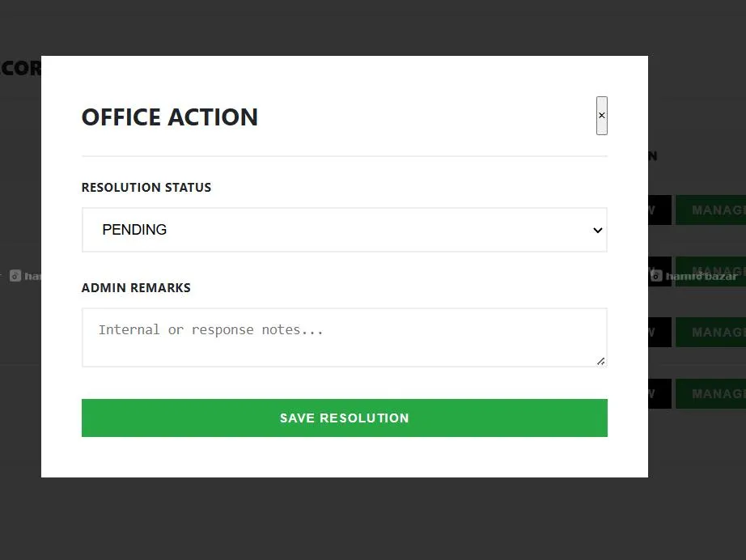Click the black View button in fourth row

659,394
